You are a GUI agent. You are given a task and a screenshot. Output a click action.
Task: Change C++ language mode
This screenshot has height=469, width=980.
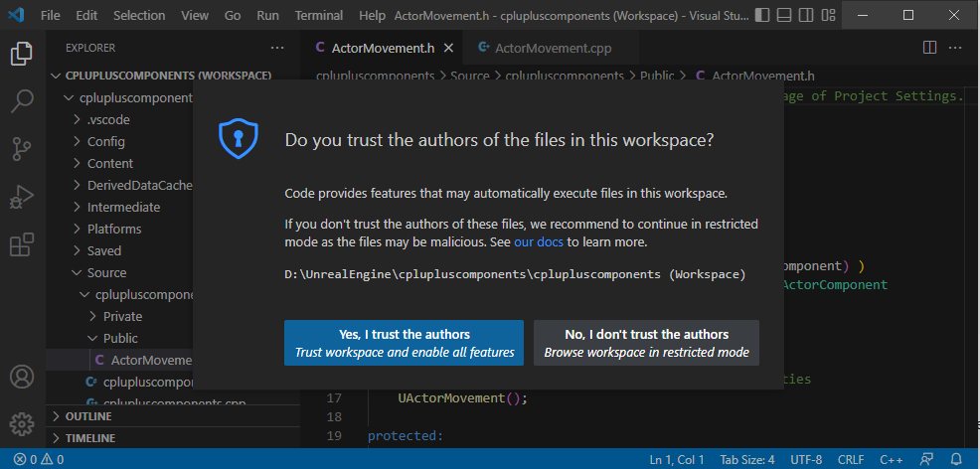[892, 460]
